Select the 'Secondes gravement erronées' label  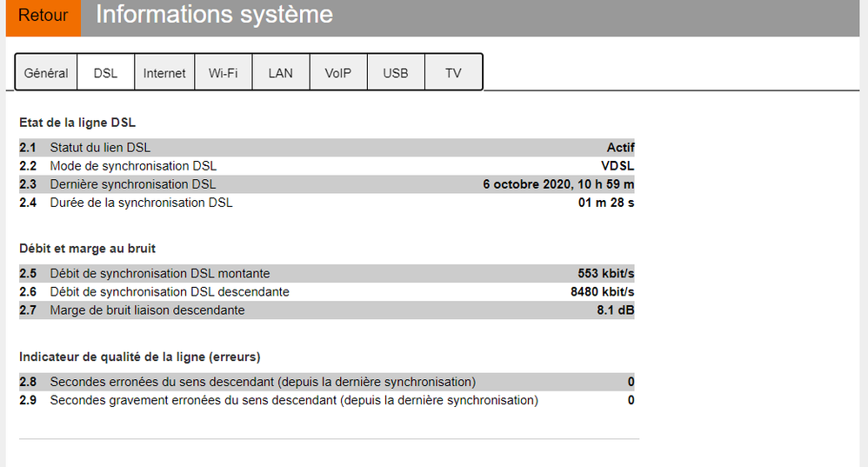coord(294,400)
